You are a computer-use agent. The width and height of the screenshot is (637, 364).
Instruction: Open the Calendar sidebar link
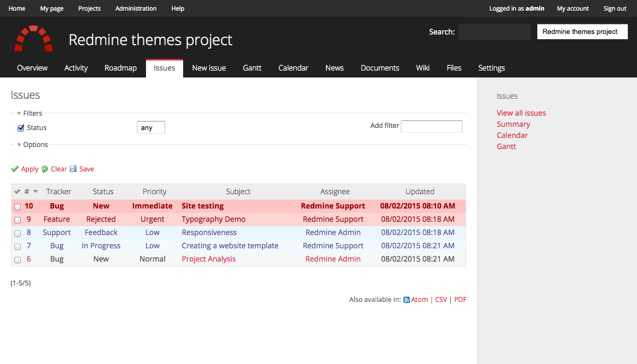[512, 135]
